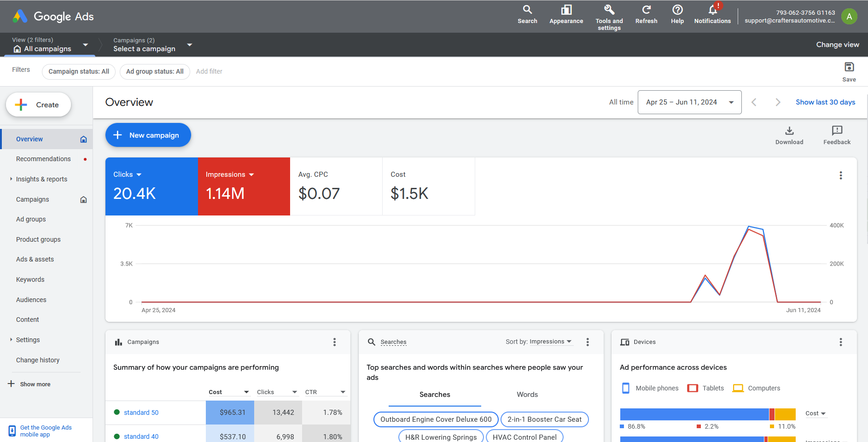Click the Save icon in filter bar
The width and height of the screenshot is (868, 442).
(849, 72)
